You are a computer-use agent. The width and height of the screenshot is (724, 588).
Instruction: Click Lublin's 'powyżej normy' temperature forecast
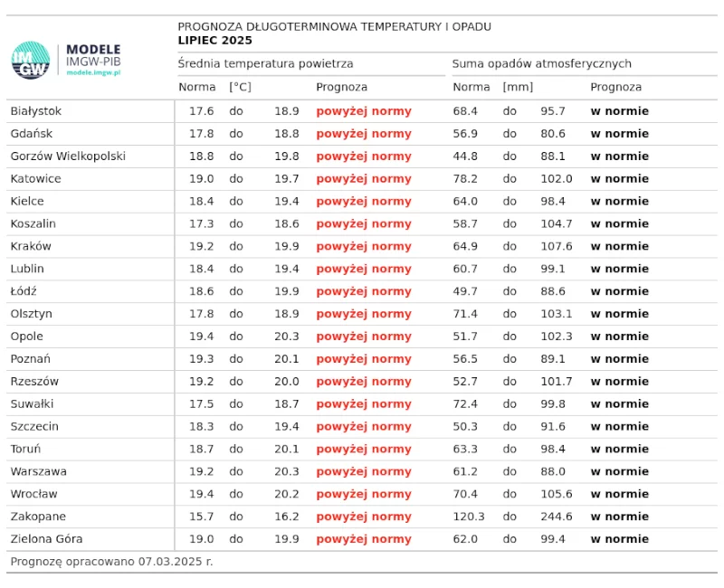click(364, 269)
